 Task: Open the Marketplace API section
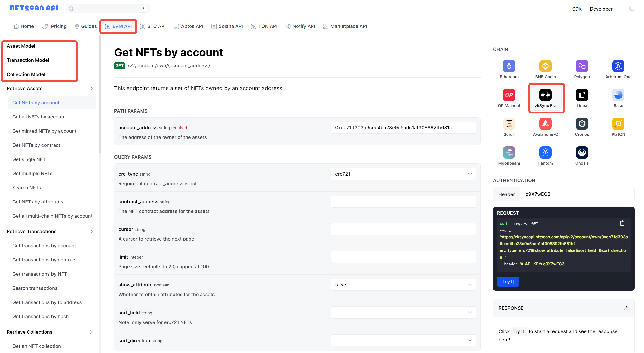click(x=345, y=26)
